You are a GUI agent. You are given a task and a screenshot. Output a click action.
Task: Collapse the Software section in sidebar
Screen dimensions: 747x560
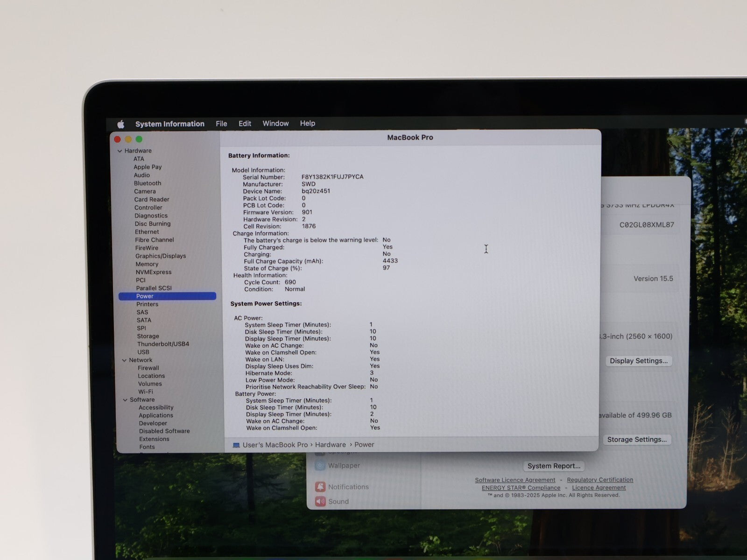pos(125,400)
